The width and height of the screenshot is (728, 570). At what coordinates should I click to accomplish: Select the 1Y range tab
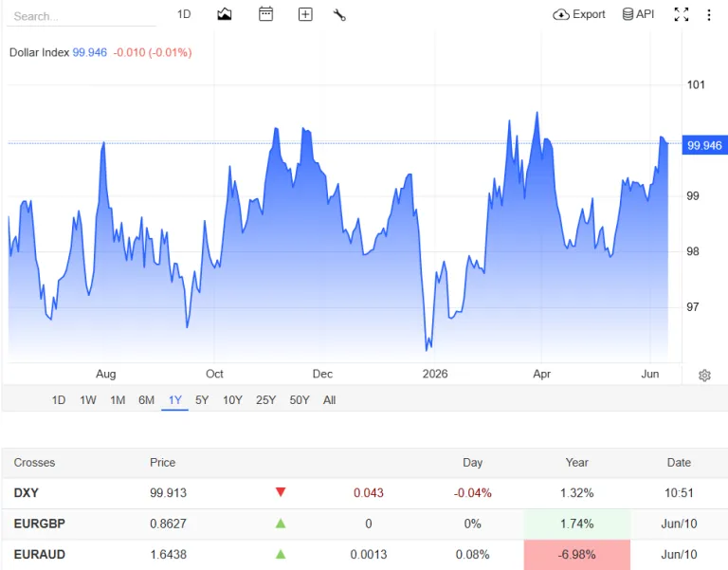click(x=175, y=400)
